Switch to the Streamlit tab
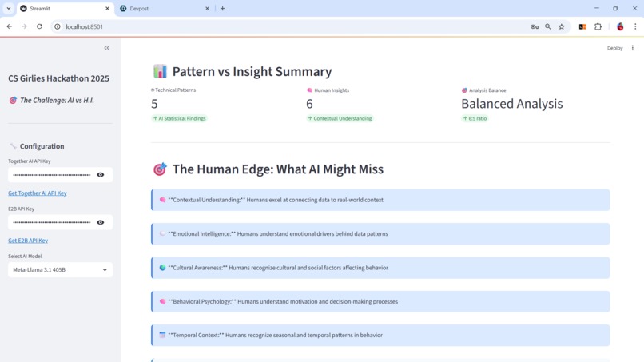 point(64,8)
